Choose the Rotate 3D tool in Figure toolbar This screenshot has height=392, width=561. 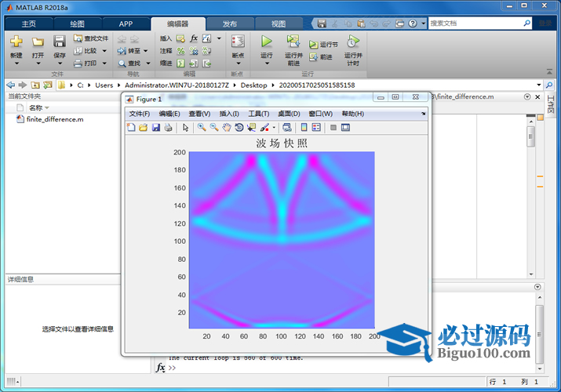click(239, 127)
